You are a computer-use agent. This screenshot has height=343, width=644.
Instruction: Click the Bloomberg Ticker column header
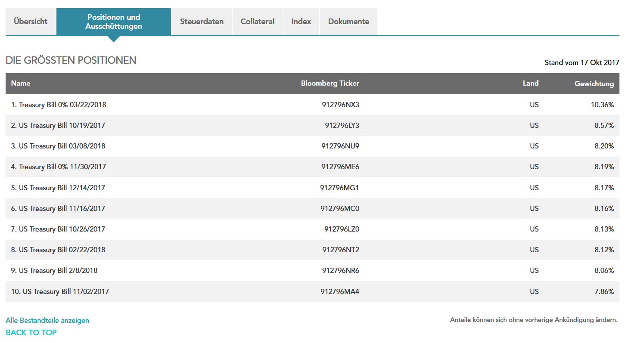click(330, 83)
